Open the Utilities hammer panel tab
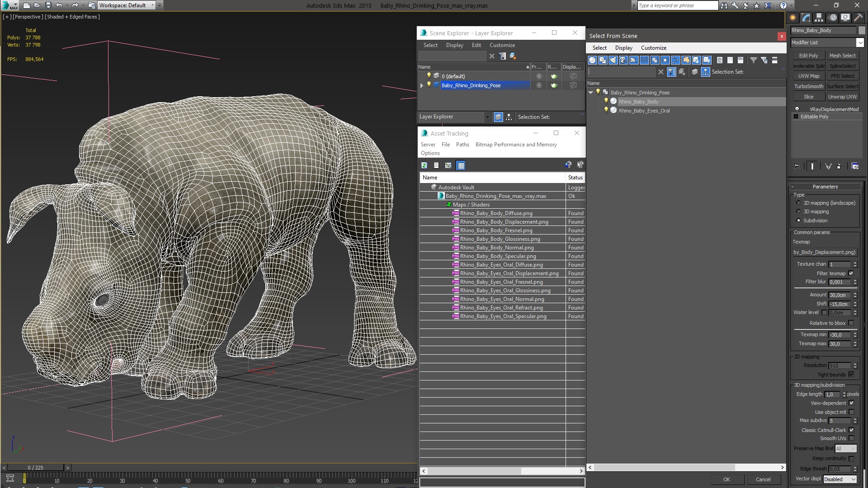This screenshot has width=868, height=488. (858, 18)
